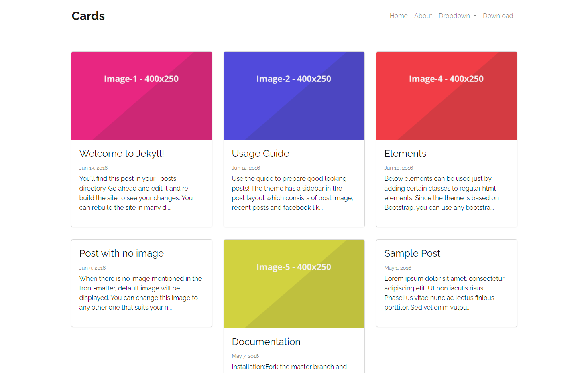
Task: Open the Sample Post title
Action: (x=412, y=253)
